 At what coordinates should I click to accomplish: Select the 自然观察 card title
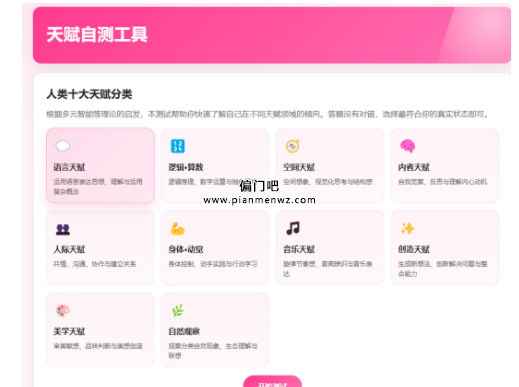pos(184,331)
